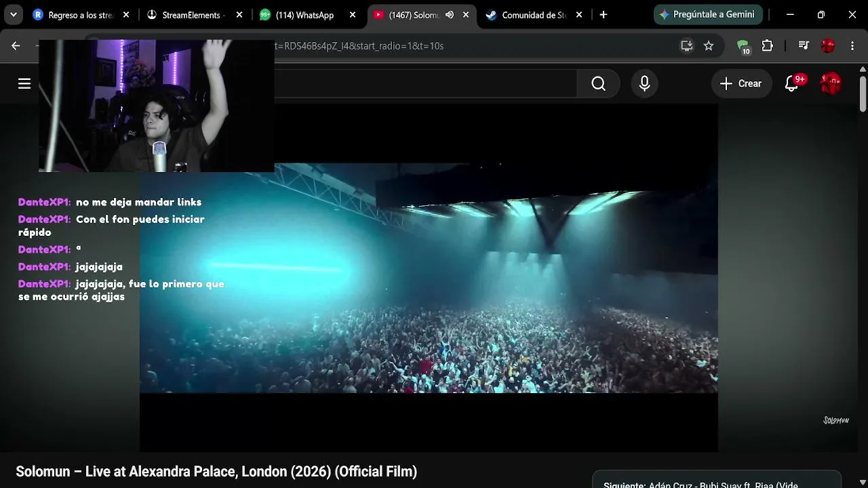Close the (114) WhatsApp tab
Image resolution: width=868 pixels, height=488 pixels.
(x=353, y=15)
